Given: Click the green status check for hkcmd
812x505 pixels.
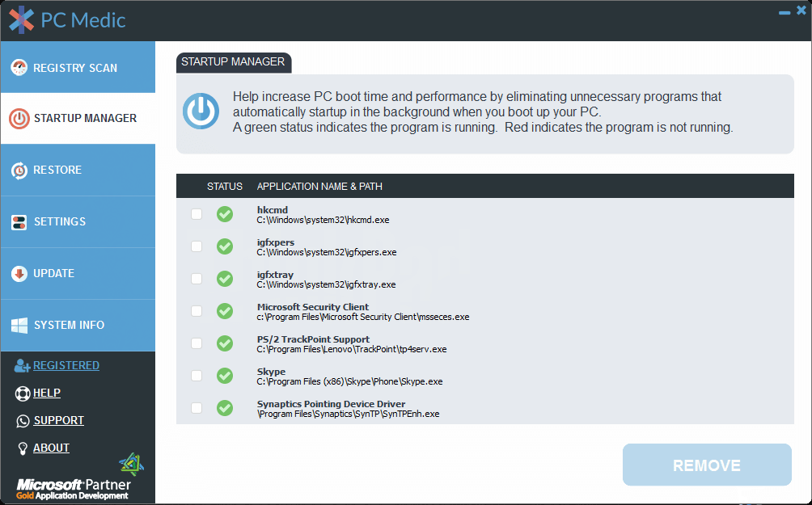Looking at the screenshot, I should 225,214.
